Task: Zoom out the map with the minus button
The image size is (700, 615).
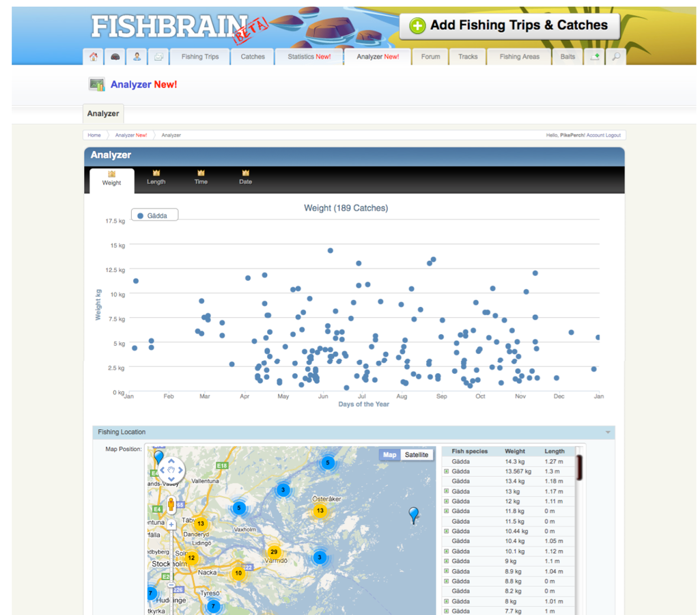Action: pos(171,585)
